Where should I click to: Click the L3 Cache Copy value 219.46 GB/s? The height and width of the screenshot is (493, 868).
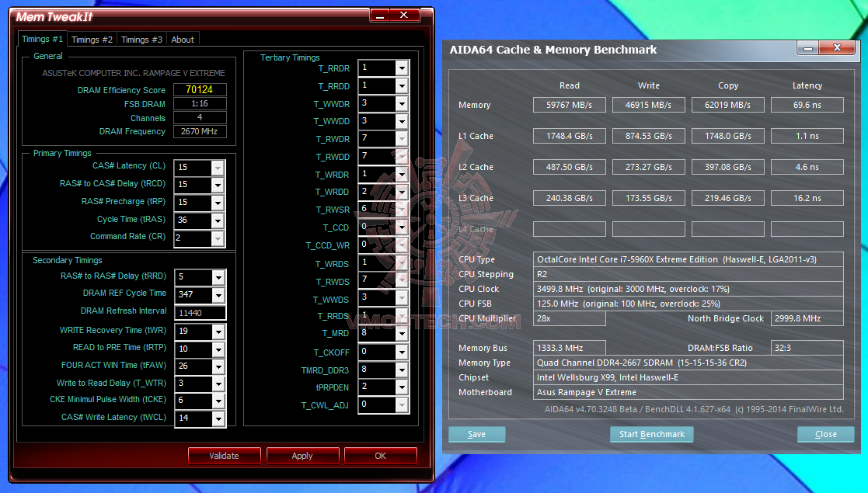[727, 198]
